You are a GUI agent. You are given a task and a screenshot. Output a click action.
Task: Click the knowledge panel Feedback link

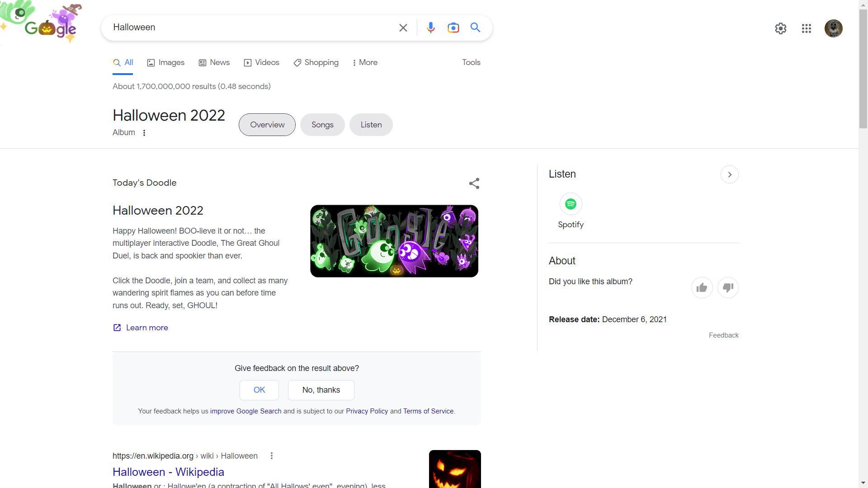click(x=723, y=335)
